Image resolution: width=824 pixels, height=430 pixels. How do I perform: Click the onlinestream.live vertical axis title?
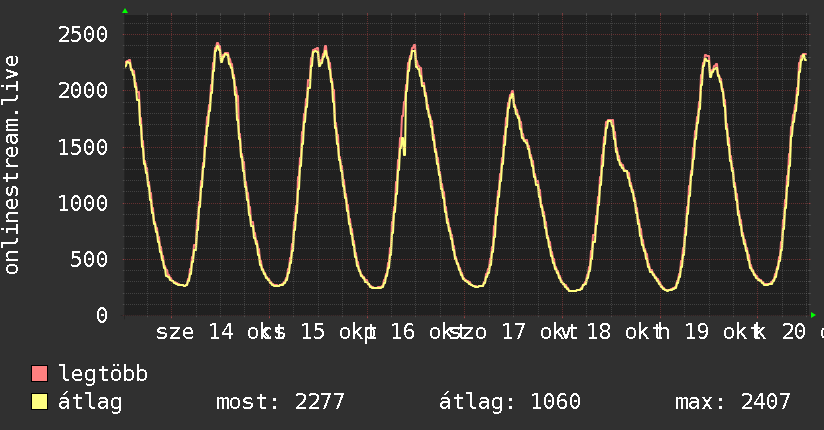pyautogui.click(x=12, y=165)
